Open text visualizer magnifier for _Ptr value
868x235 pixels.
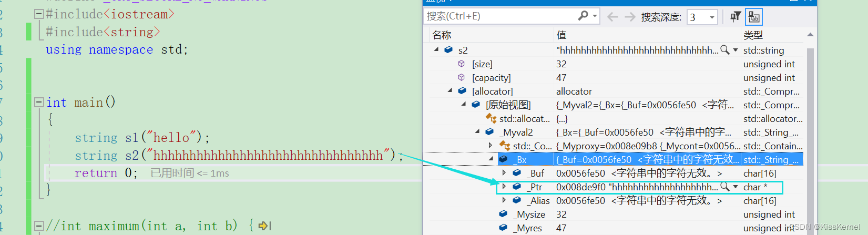pyautogui.click(x=724, y=186)
